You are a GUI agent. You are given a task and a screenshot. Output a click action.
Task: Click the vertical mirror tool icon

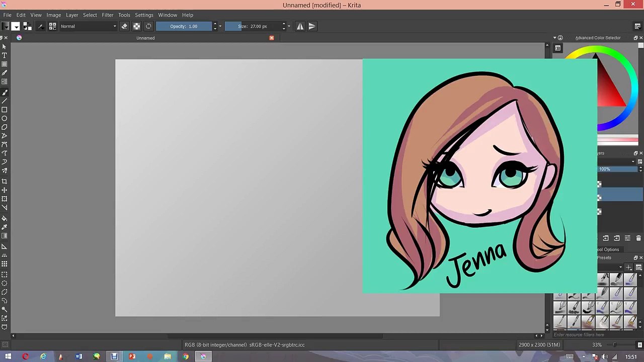(x=312, y=26)
